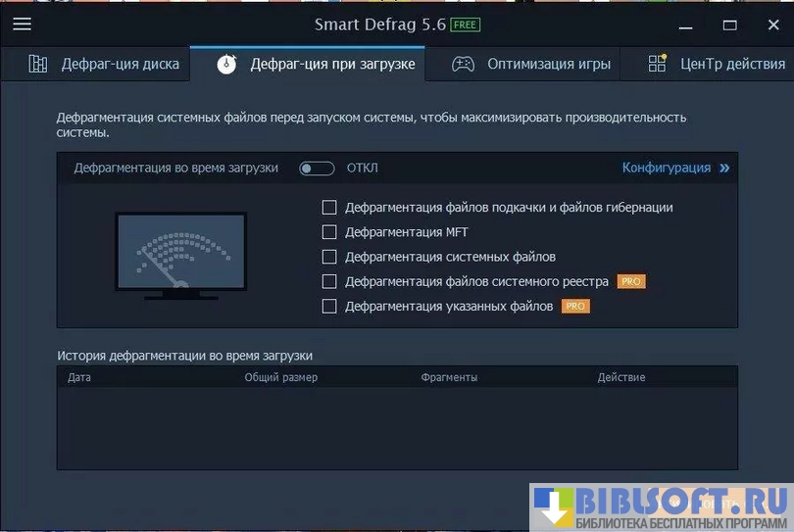Check the Дефрагментация MFT checkbox
Screen dimensions: 794x532
tap(329, 232)
